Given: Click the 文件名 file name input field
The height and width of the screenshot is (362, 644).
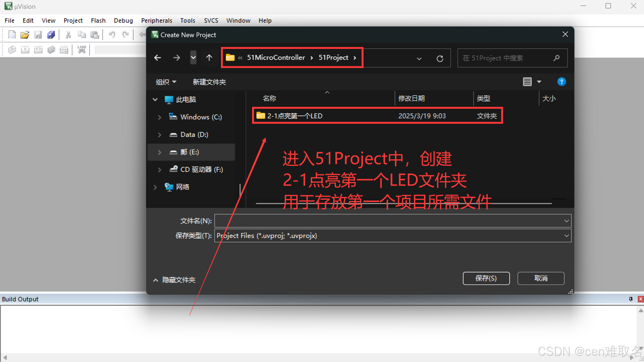Looking at the screenshot, I should (x=388, y=221).
